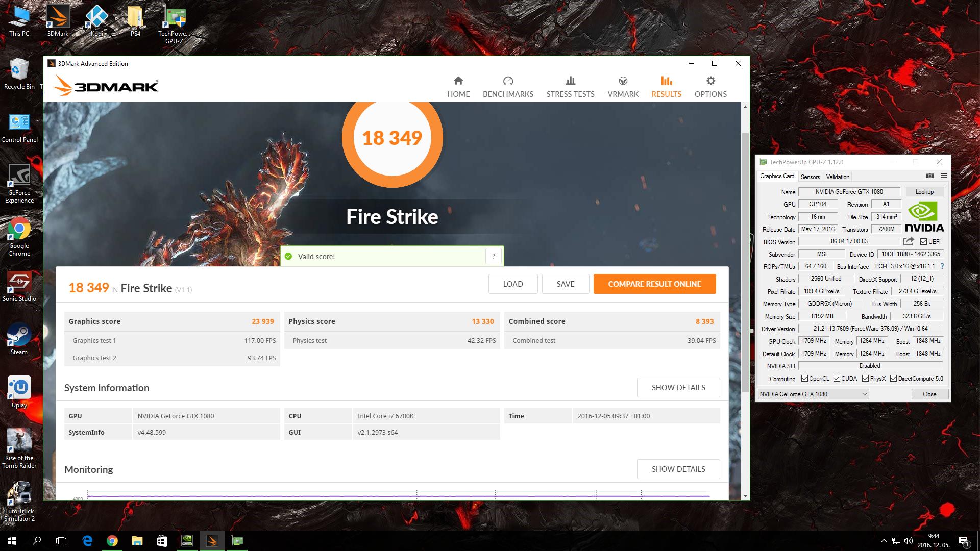Click the monitoring graph line

(x=398, y=496)
